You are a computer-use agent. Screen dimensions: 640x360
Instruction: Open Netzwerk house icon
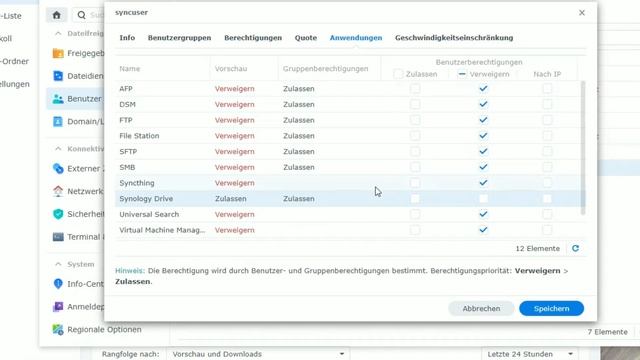pyautogui.click(x=58, y=191)
